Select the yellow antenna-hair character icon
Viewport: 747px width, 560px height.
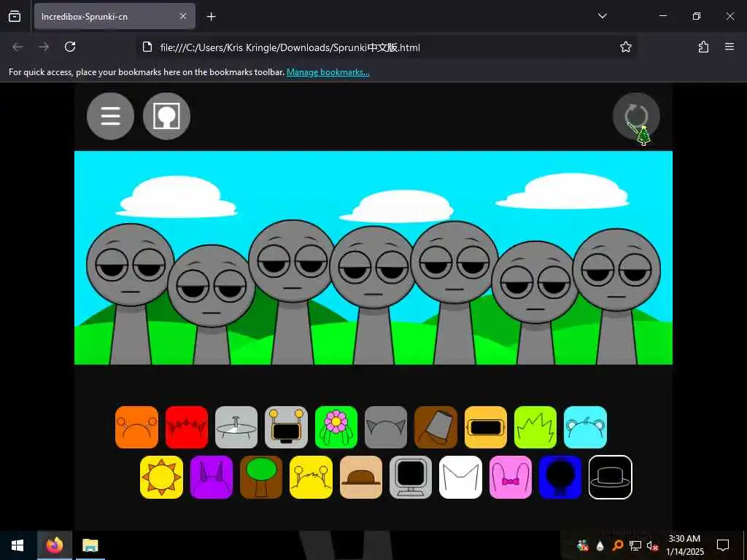311,477
